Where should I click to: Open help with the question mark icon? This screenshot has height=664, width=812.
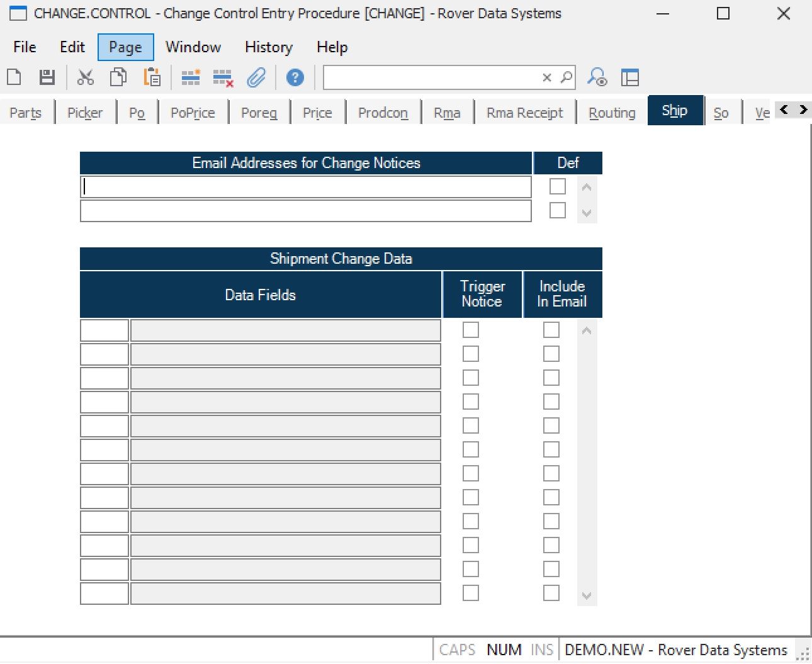point(295,77)
